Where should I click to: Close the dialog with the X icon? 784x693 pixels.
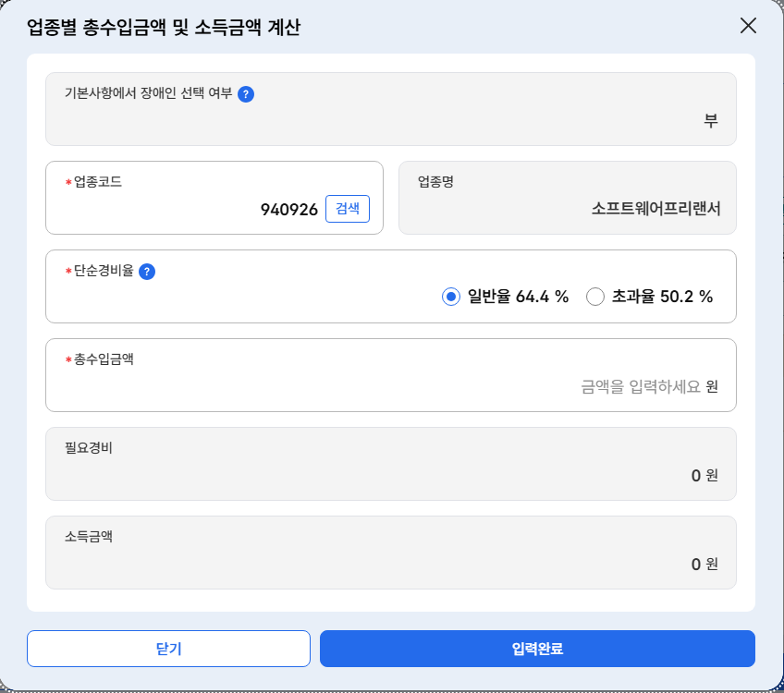(x=748, y=26)
